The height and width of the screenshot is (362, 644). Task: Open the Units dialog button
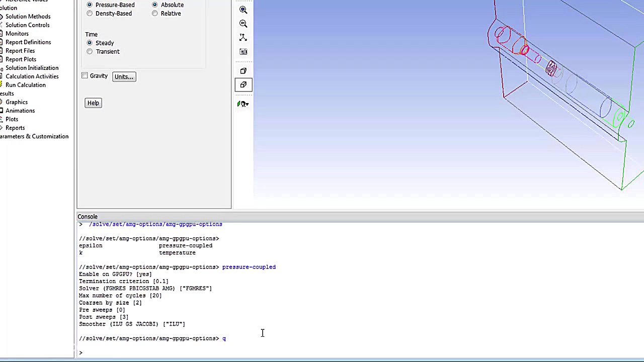124,76
